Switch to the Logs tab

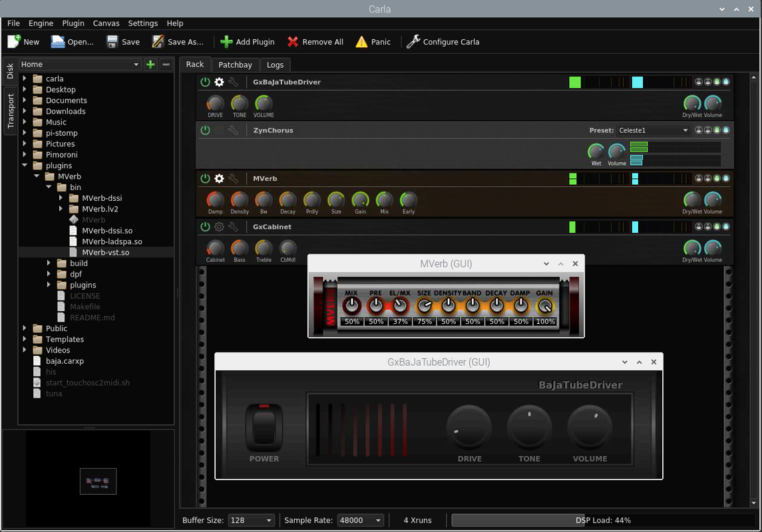275,65
